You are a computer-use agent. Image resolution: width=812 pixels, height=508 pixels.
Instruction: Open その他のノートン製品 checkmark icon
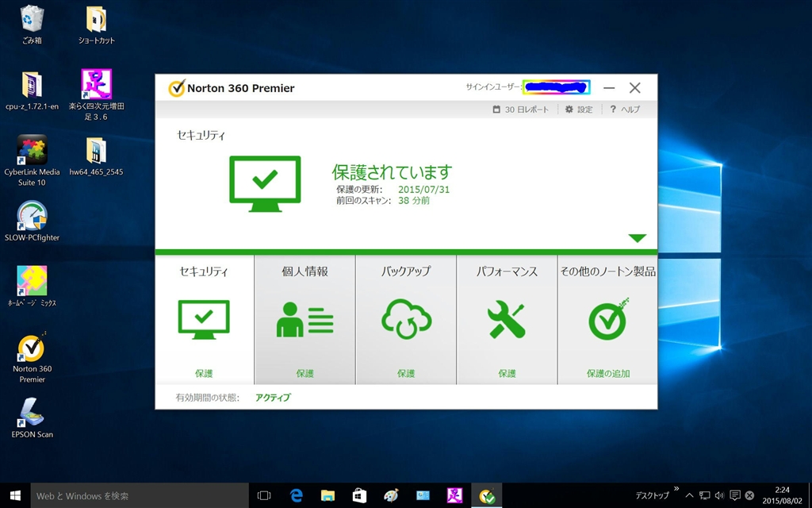pyautogui.click(x=609, y=319)
